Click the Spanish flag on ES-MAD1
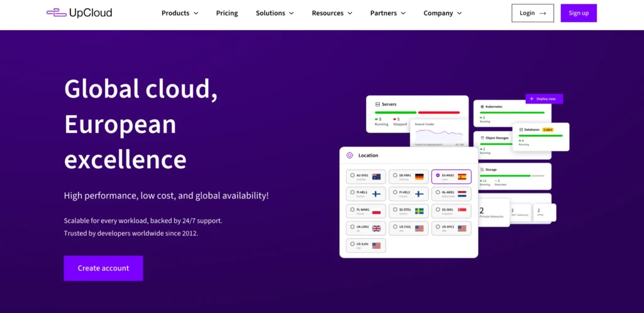 462,177
